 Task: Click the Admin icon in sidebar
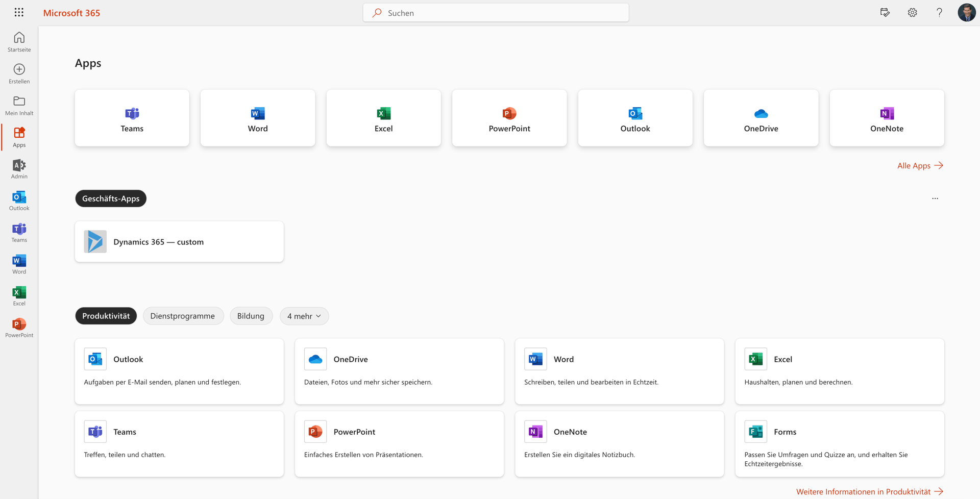[x=19, y=169]
